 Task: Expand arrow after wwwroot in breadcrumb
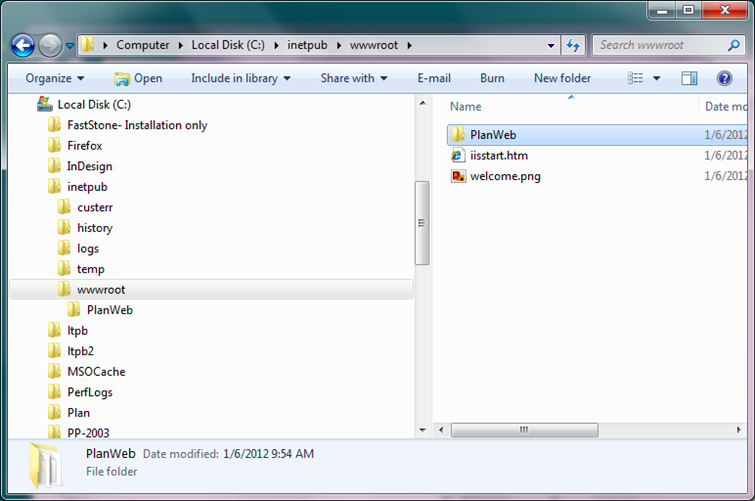[409, 45]
